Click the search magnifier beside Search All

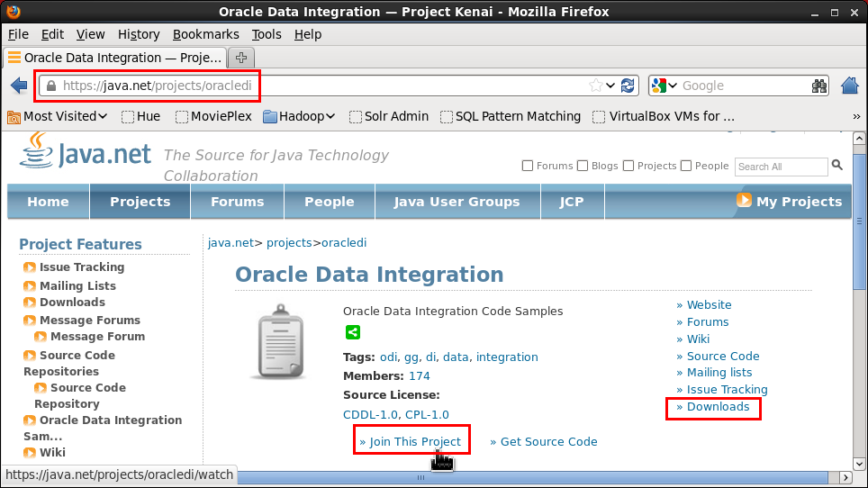(x=837, y=165)
